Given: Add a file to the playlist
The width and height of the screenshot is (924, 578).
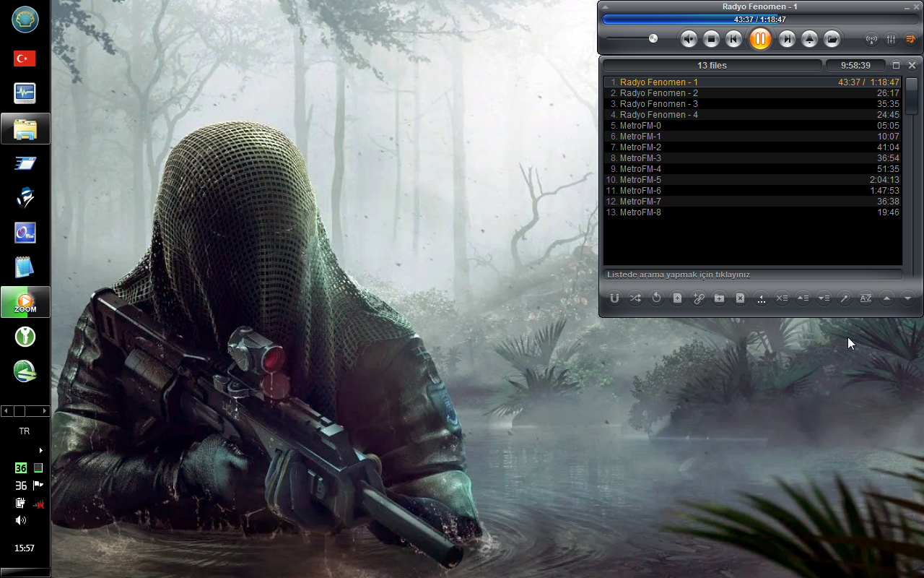Looking at the screenshot, I should 677,298.
